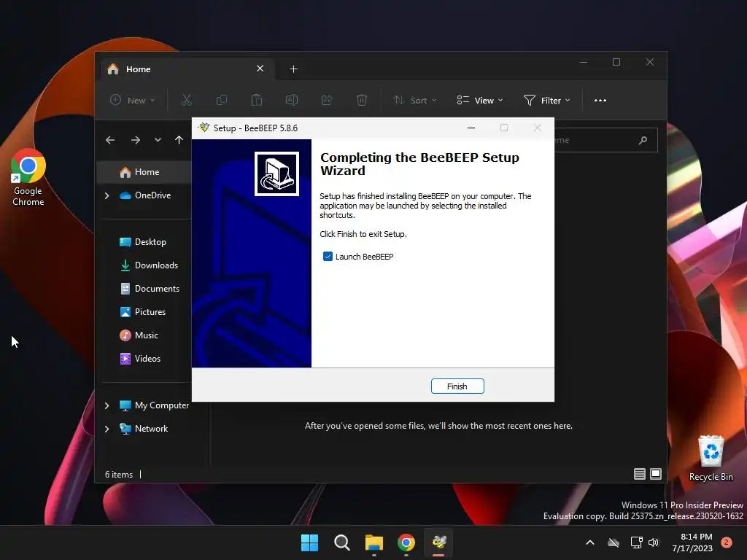Viewport: 747px width, 560px height.
Task: Click the volume speaker tray icon
Action: pos(654,542)
